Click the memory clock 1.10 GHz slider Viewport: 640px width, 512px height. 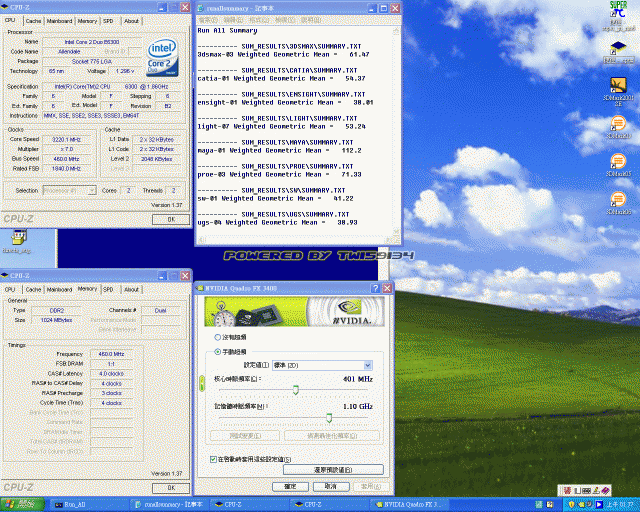coord(329,418)
